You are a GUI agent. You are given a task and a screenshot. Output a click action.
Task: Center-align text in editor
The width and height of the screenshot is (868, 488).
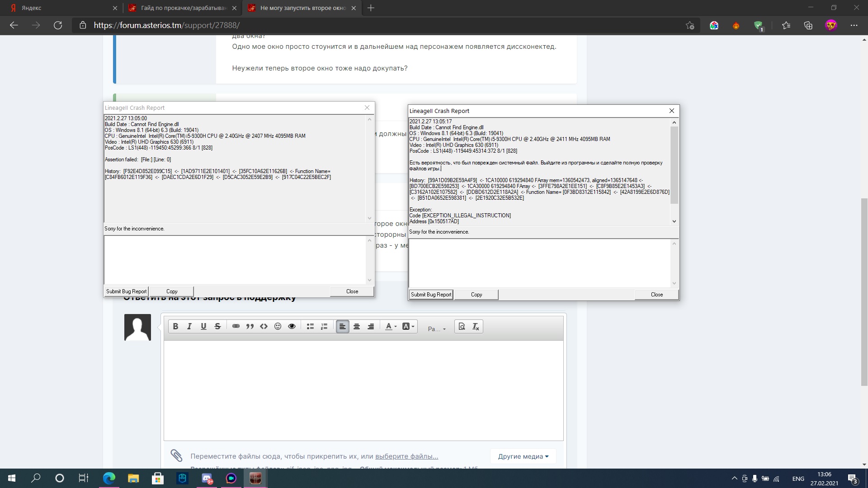pos(356,326)
